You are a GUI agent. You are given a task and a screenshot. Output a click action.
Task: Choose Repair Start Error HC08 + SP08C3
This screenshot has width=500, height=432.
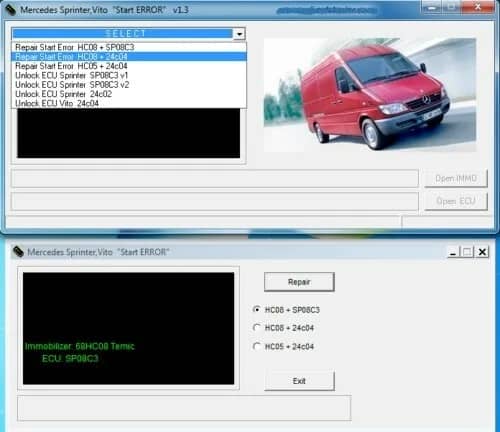129,47
